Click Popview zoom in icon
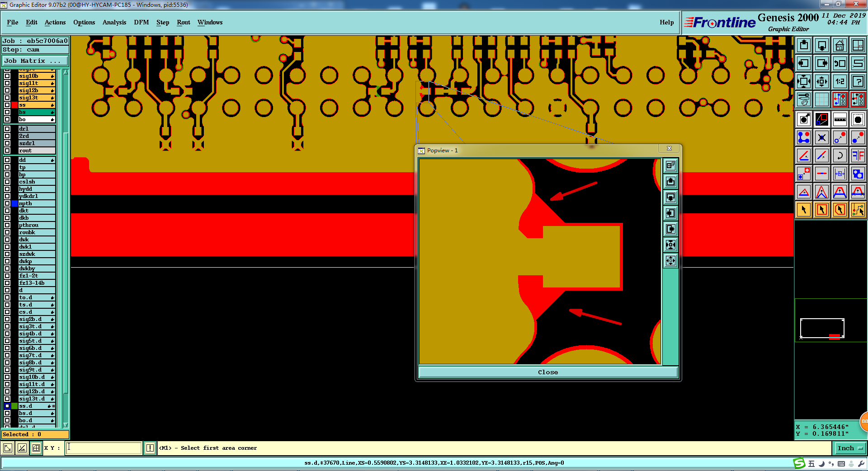The image size is (868, 471). [x=670, y=245]
